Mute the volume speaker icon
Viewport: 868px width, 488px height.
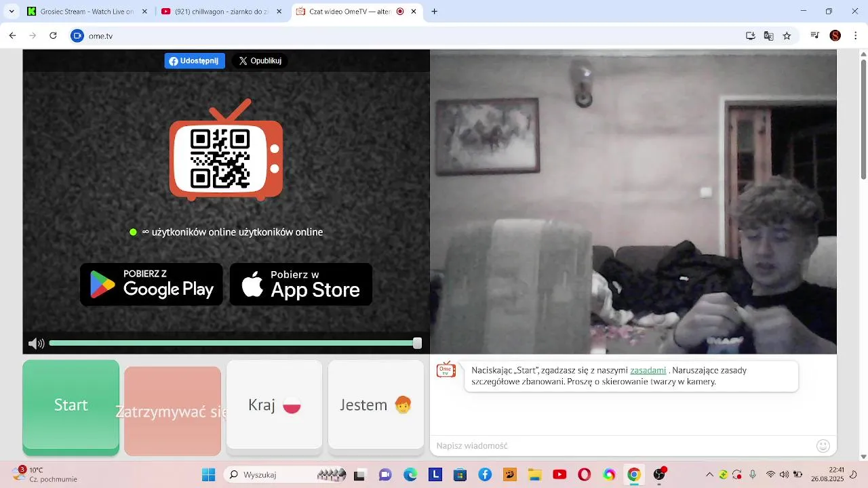(x=36, y=344)
